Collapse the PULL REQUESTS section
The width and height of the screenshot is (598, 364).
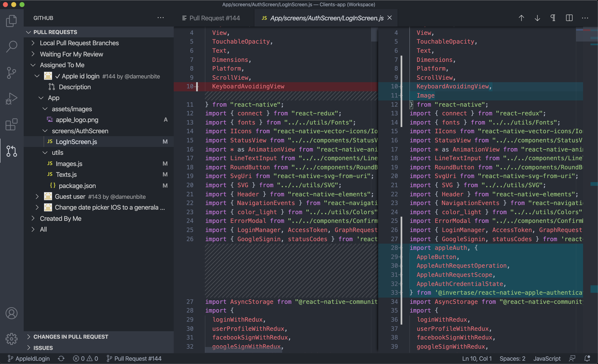pos(98,32)
